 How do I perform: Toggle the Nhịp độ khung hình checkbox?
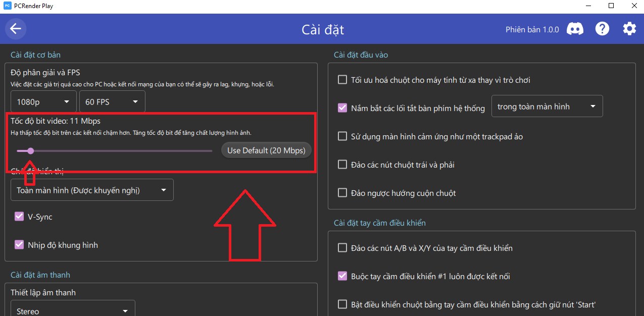click(19, 245)
